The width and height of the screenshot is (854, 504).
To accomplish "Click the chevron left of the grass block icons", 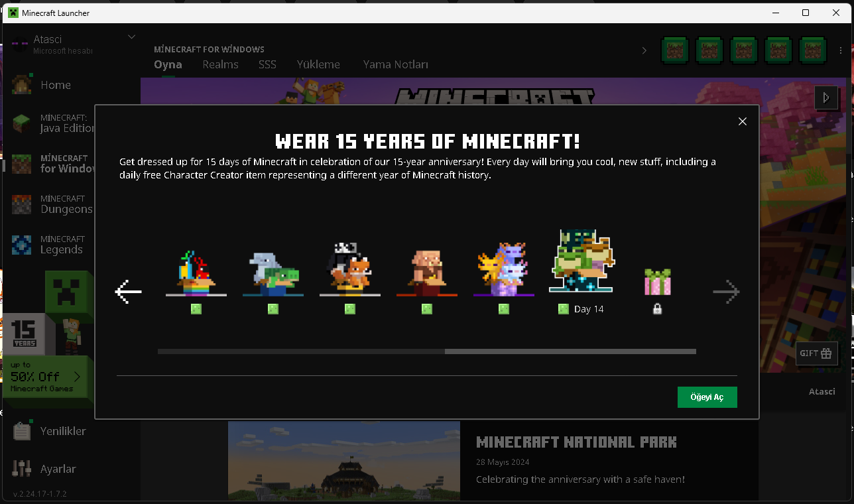I will (644, 50).
